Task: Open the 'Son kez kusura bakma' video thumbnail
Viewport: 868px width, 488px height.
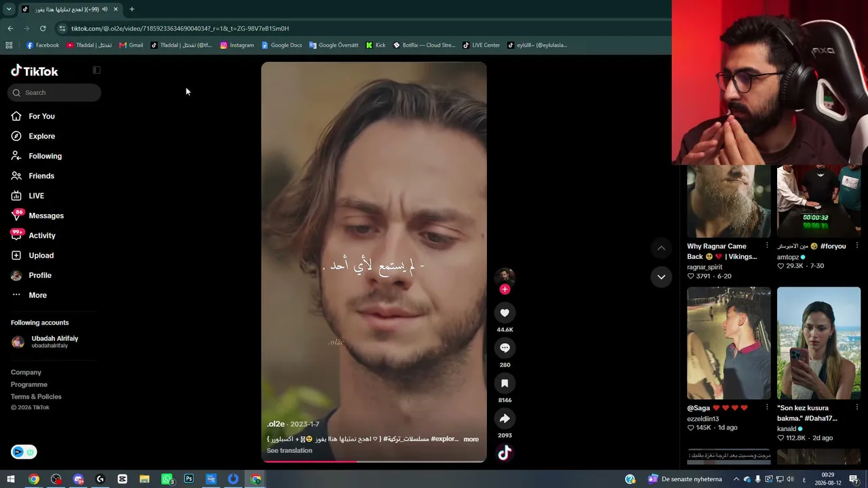Action: coord(818,343)
